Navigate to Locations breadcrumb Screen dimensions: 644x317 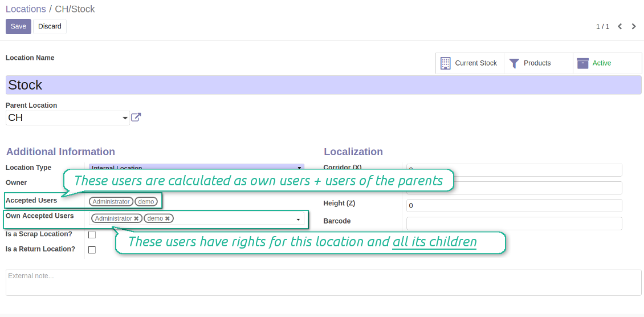click(x=26, y=9)
